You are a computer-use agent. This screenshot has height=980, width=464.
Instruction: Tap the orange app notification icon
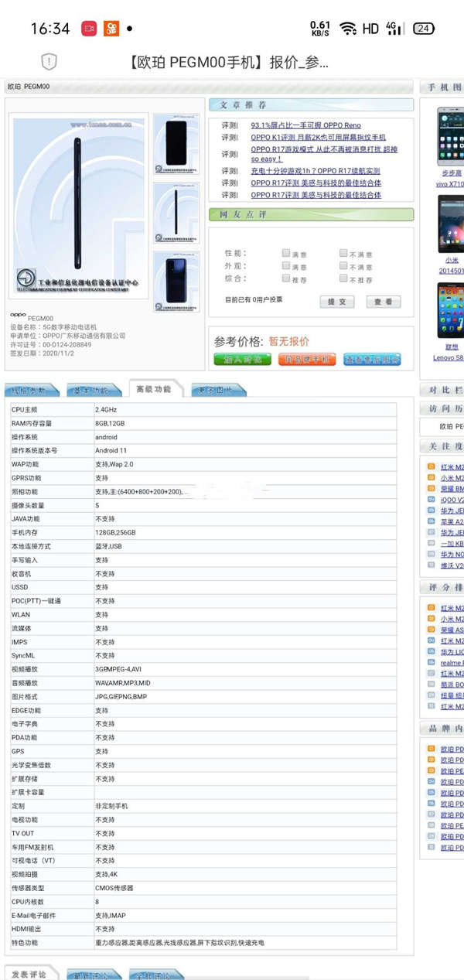[112, 29]
